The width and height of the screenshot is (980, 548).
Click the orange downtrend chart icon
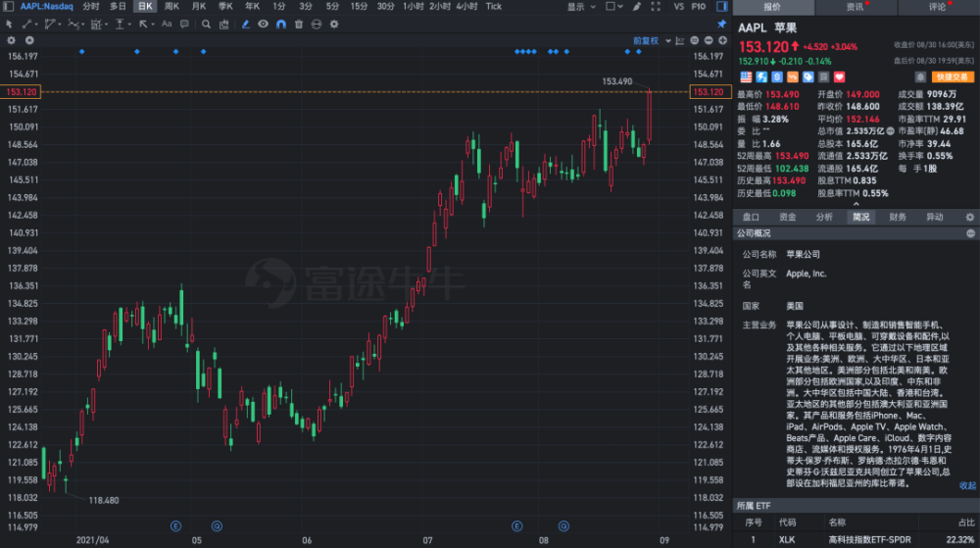[793, 76]
